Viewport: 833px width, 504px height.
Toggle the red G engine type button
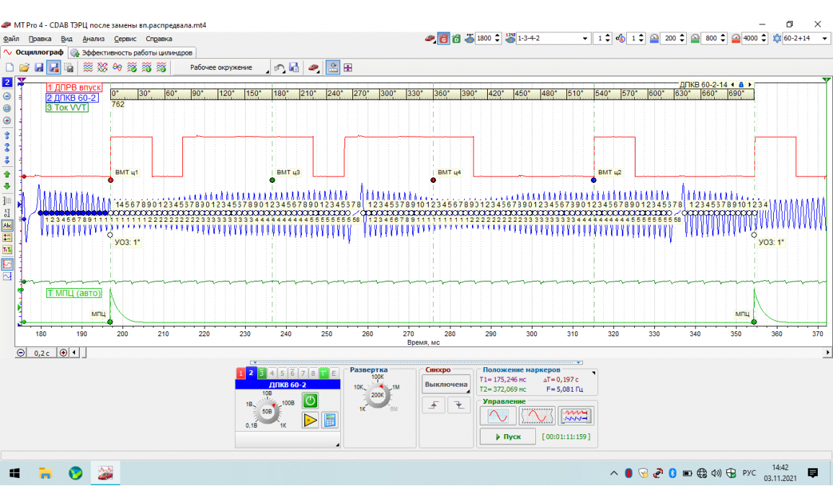(x=444, y=38)
